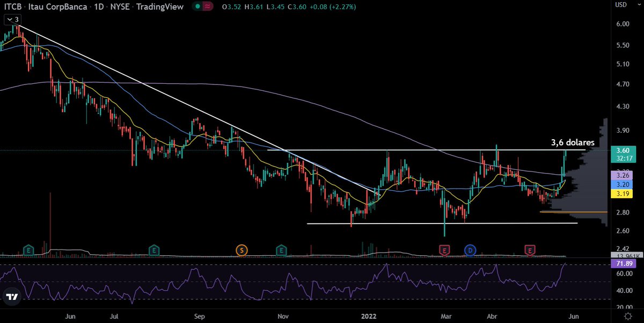Click the purple 3.26 moving average tag
644x323 pixels.
[x=621, y=175]
